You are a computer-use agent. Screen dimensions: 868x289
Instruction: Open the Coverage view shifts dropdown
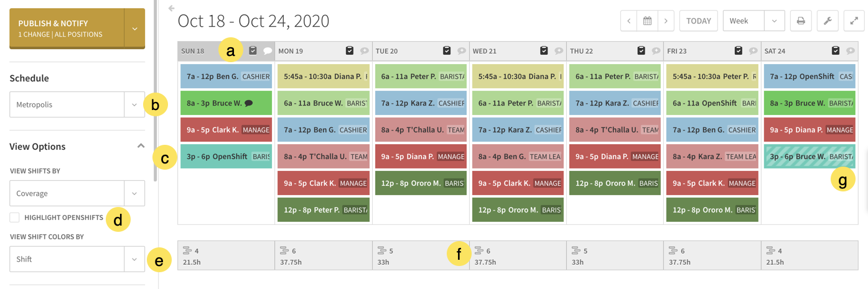[77, 193]
